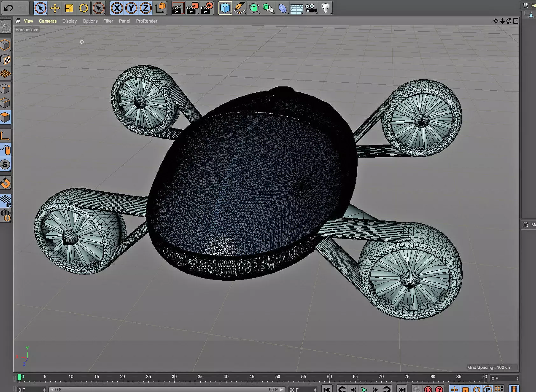This screenshot has height=392, width=536.
Task: Click the pan viewport navigation icon
Action: point(496,21)
